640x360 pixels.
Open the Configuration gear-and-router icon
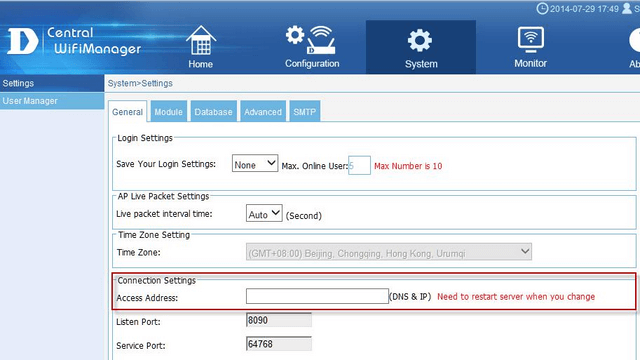311,40
